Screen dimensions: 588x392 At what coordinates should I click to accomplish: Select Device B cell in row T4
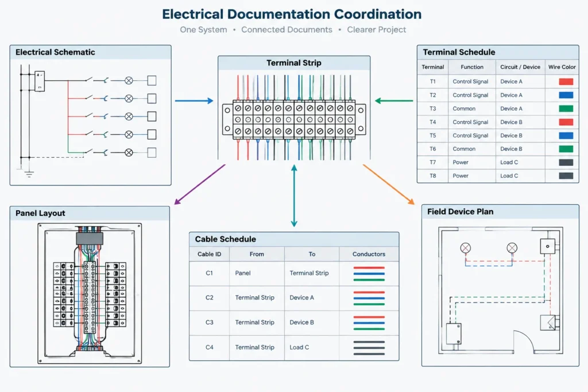[520, 122]
